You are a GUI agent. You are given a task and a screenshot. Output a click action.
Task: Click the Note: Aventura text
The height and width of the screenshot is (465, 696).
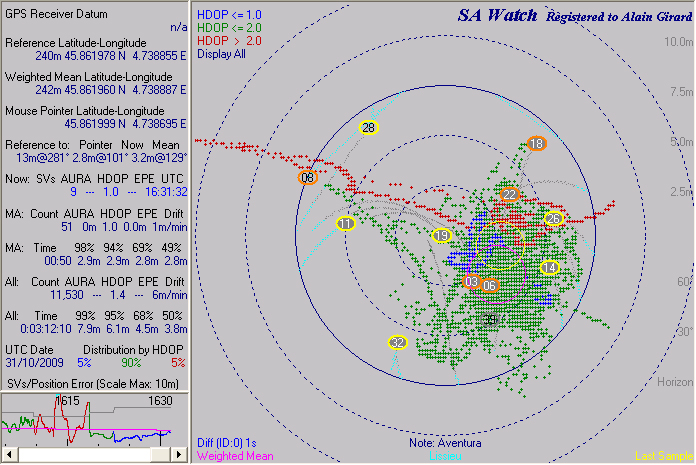[445, 443]
